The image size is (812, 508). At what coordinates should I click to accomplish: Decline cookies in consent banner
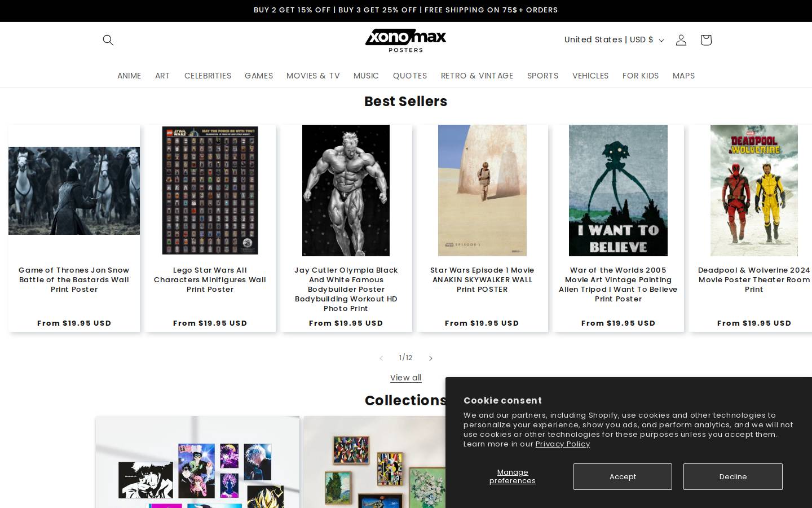click(x=733, y=476)
